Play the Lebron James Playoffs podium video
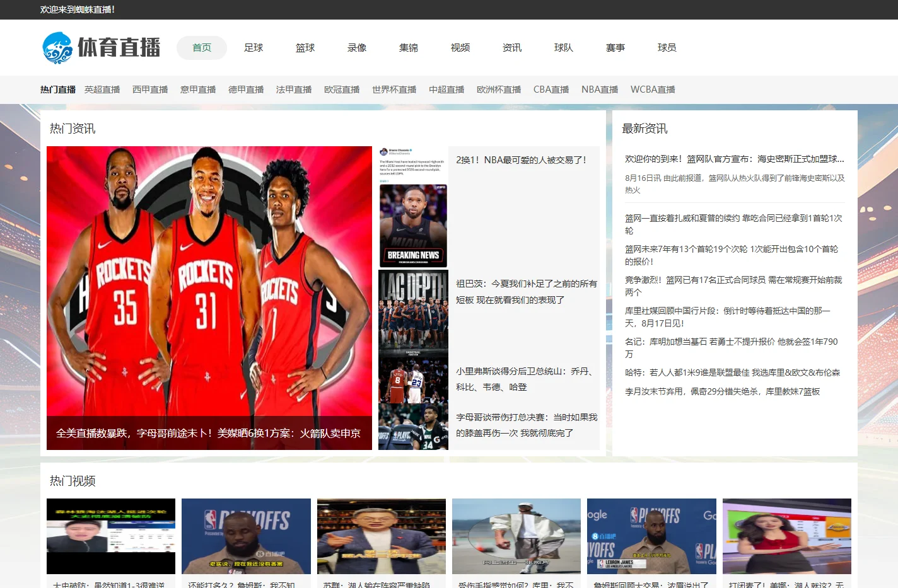898x588 pixels. [x=651, y=536]
